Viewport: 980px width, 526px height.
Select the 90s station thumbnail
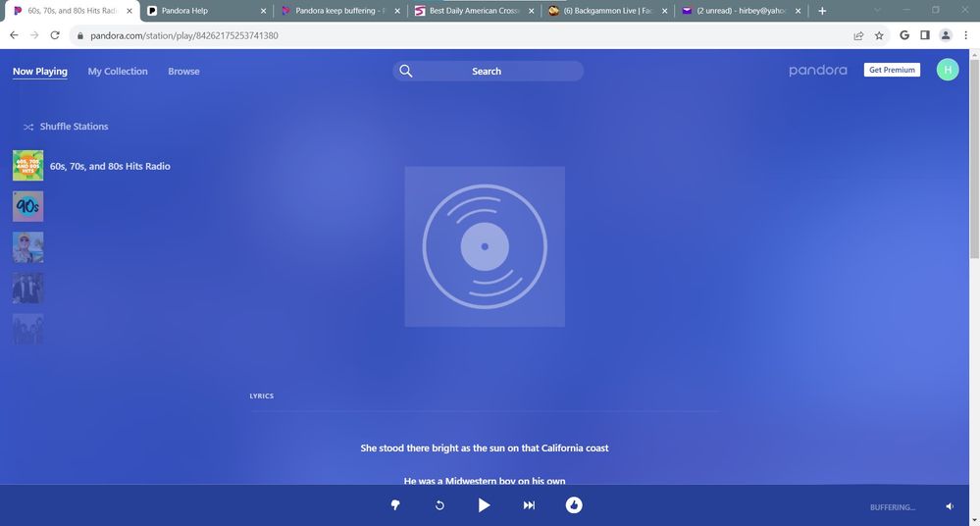(x=28, y=206)
